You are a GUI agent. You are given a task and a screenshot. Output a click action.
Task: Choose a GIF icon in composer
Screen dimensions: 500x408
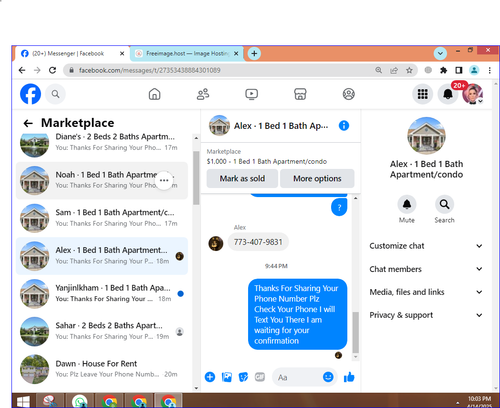pos(260,377)
